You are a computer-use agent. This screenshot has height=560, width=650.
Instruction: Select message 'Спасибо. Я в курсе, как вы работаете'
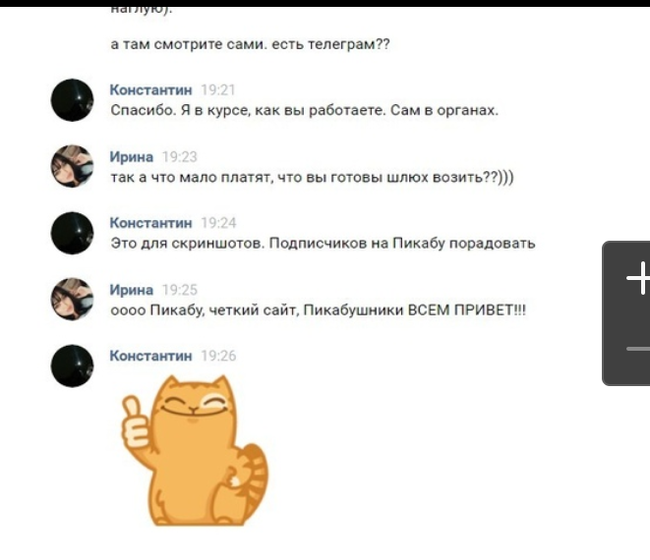coord(304,111)
